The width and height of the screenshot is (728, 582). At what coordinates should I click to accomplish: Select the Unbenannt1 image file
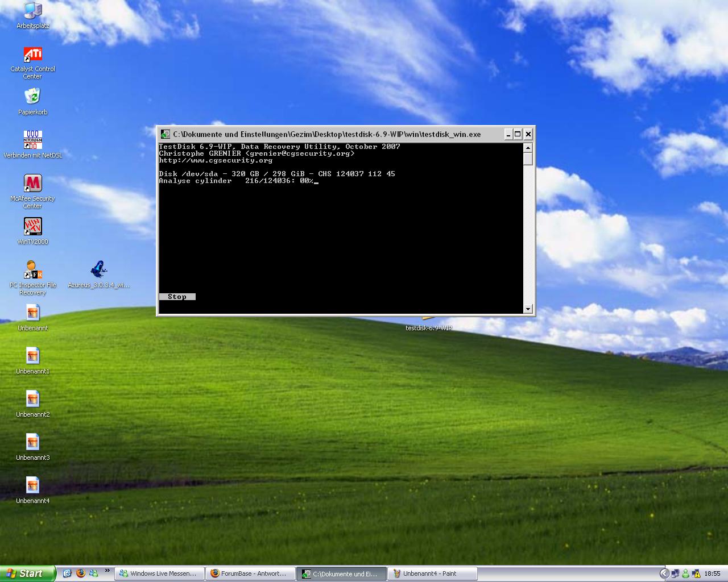(x=32, y=360)
